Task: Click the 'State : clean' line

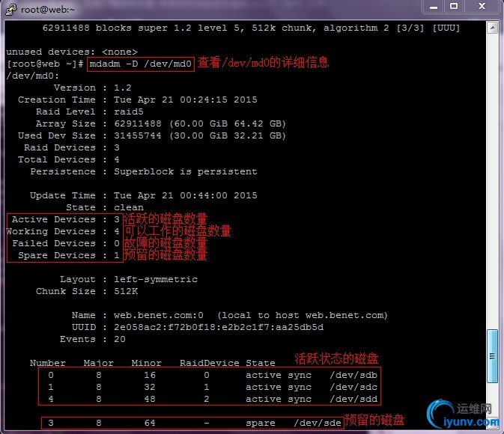Action: 105,207
